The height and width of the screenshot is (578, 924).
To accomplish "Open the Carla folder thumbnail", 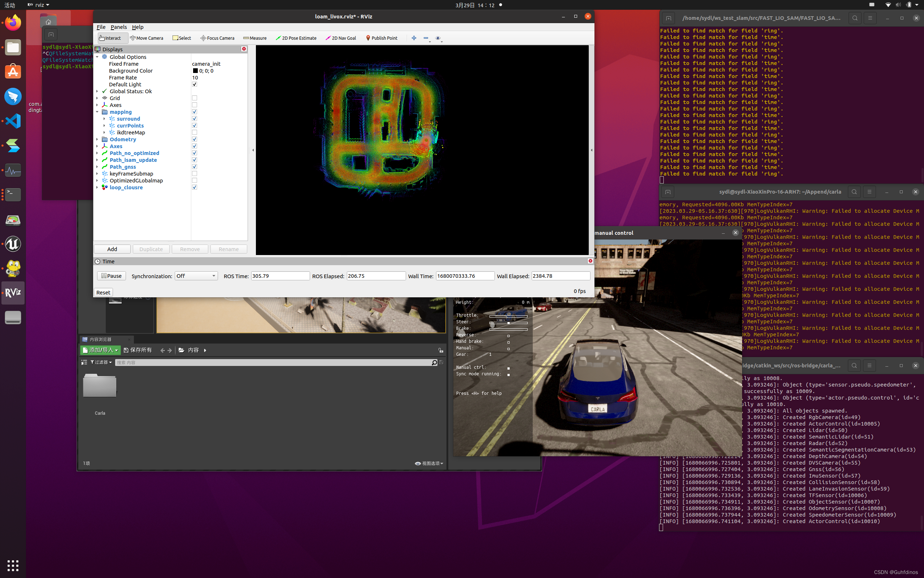I will click(x=100, y=386).
